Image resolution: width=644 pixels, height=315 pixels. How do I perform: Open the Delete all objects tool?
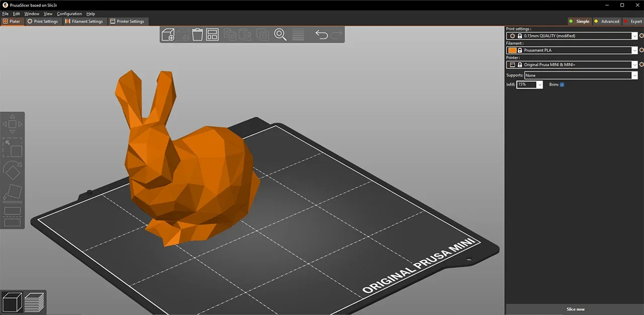197,34
